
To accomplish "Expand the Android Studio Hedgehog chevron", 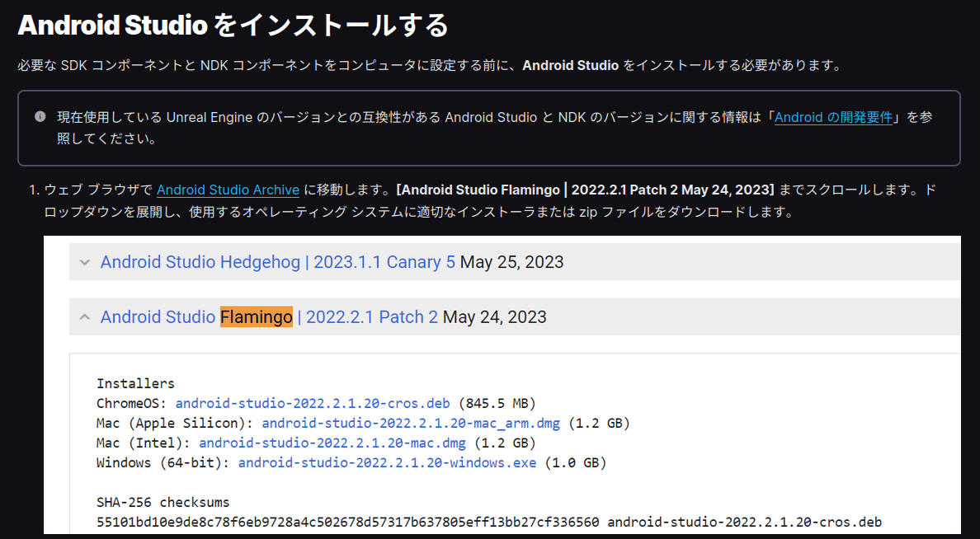I will [85, 262].
